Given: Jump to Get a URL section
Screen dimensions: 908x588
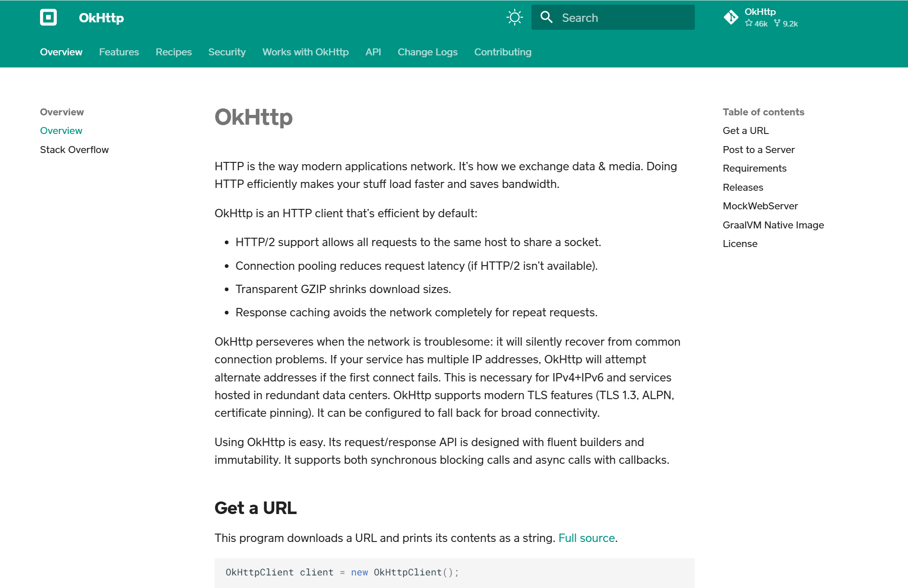Looking at the screenshot, I should tap(746, 131).
